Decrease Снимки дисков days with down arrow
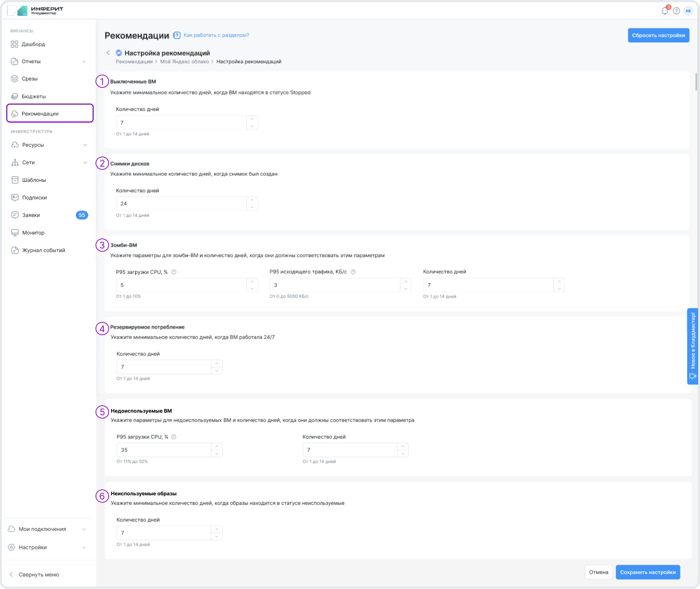The height and width of the screenshot is (589, 700). click(x=252, y=207)
